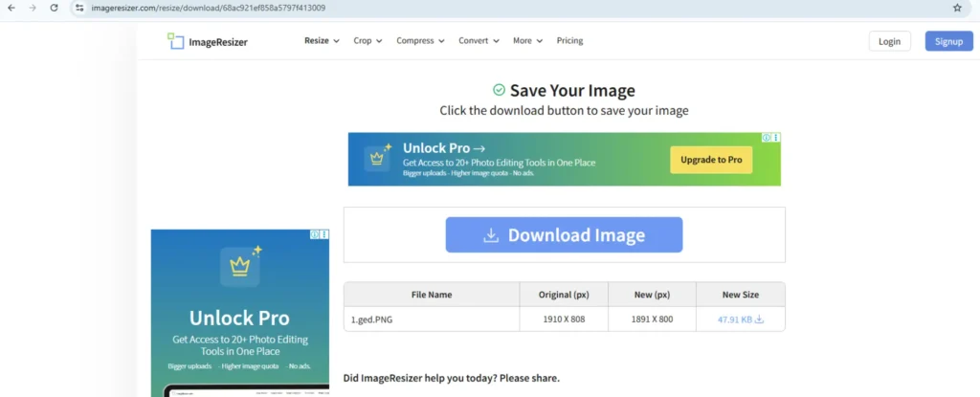The width and height of the screenshot is (980, 397).
Task: Click Upgrade to Pro button
Action: click(711, 160)
